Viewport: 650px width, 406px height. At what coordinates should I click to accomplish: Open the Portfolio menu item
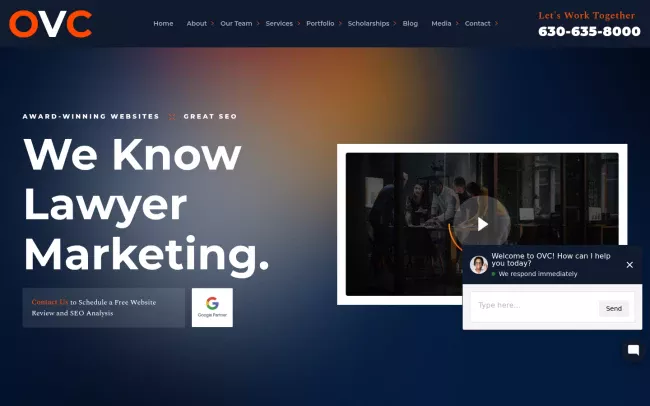point(320,24)
